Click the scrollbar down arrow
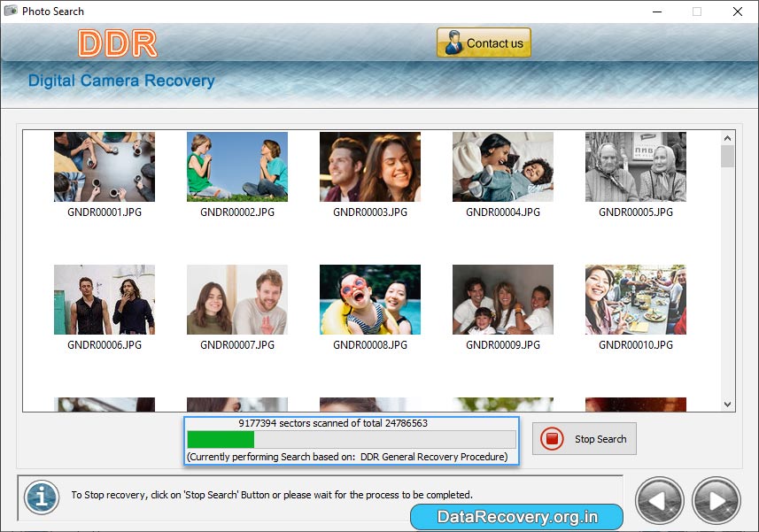 click(x=728, y=404)
